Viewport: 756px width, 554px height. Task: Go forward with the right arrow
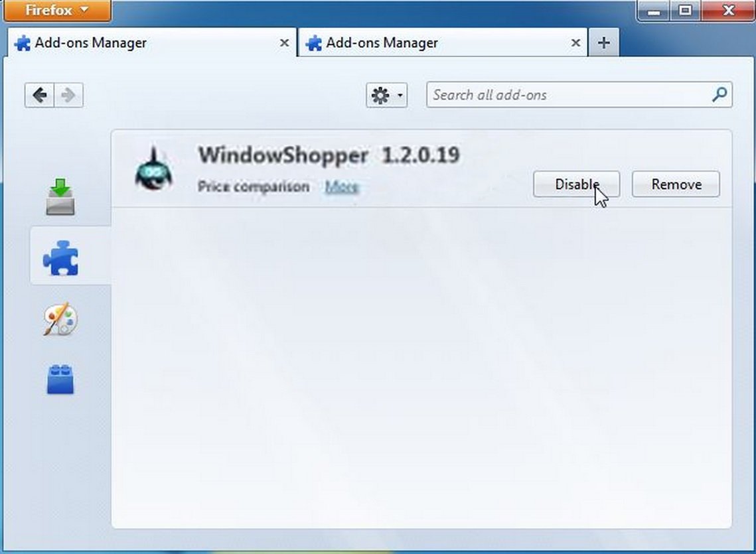68,95
